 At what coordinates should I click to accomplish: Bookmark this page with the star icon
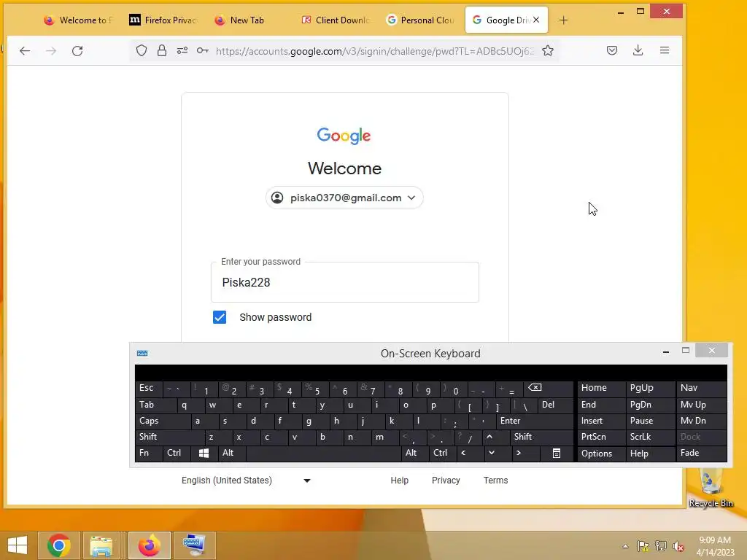(x=548, y=50)
